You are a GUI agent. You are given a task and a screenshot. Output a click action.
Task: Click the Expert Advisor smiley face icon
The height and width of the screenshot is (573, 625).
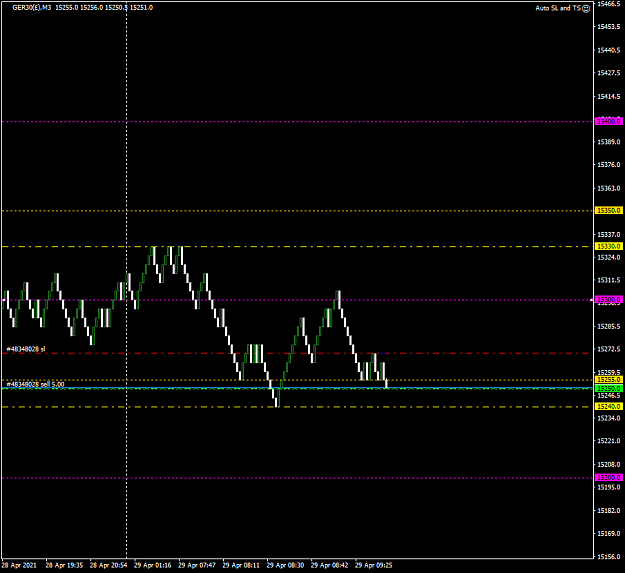tap(586, 8)
